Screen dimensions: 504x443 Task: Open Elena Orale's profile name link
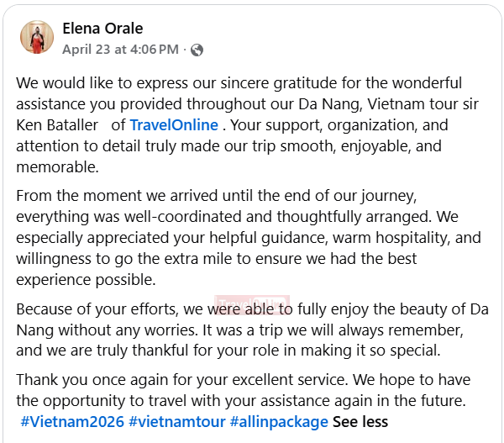[x=102, y=29]
